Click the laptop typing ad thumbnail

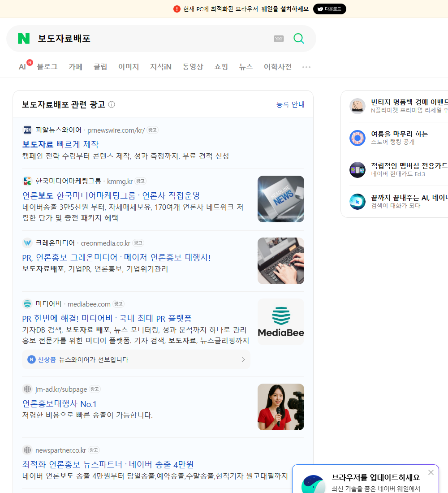[281, 261]
